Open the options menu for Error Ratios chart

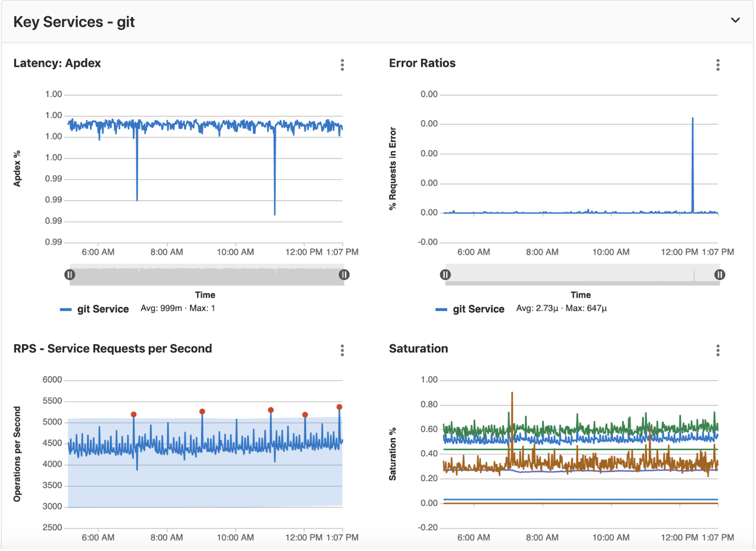[x=717, y=64]
